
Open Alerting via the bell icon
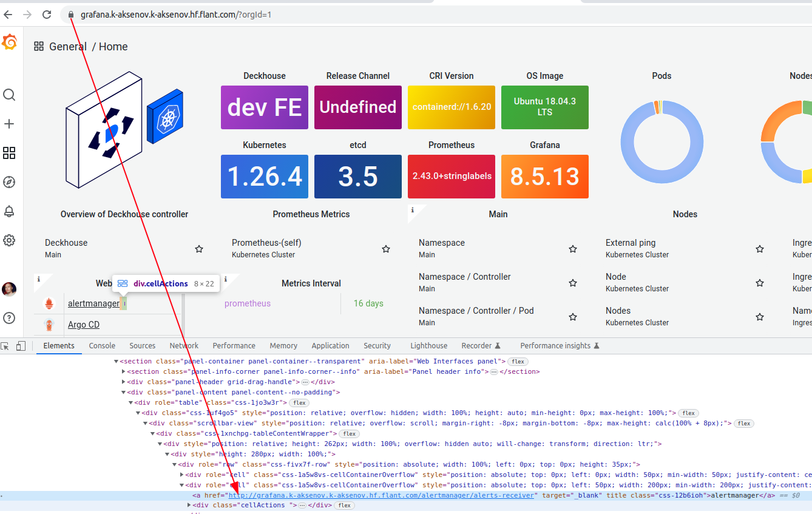click(x=9, y=211)
